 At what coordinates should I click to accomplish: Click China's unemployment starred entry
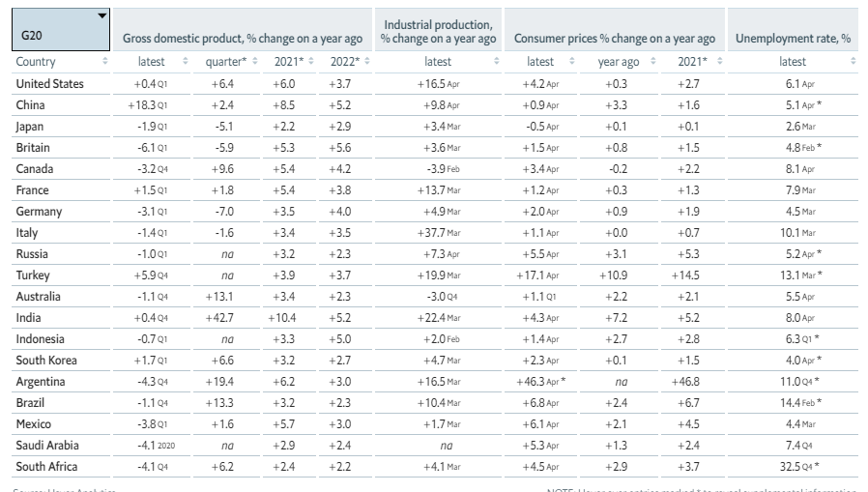[x=804, y=105]
